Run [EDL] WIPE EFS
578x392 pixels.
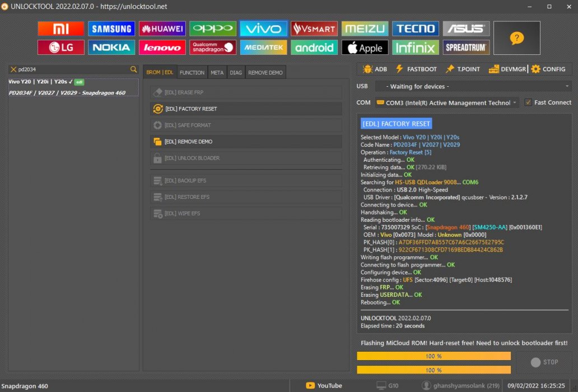click(x=246, y=213)
